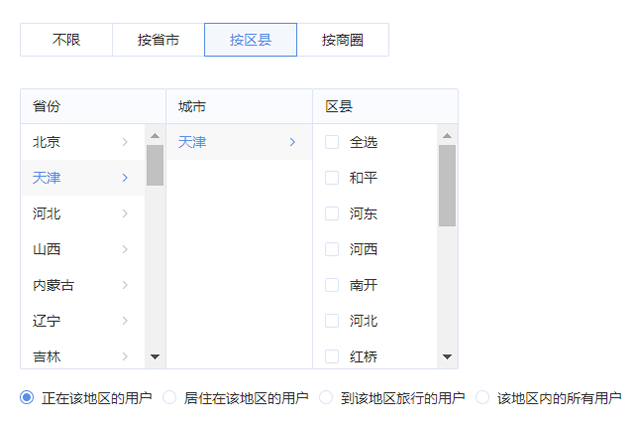Enable the 南开 district checkbox
The height and width of the screenshot is (421, 640).
coord(332,285)
